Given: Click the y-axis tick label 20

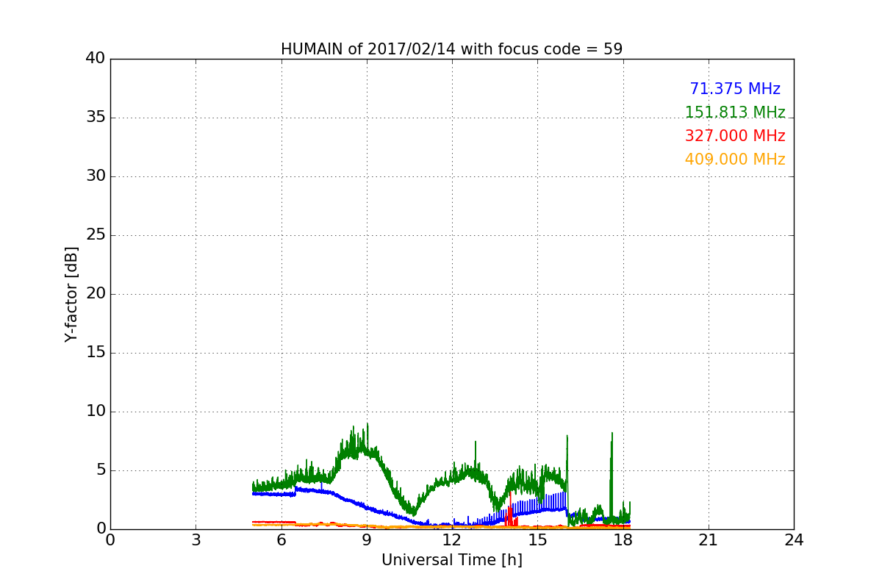Looking at the screenshot, I should [x=96, y=294].
